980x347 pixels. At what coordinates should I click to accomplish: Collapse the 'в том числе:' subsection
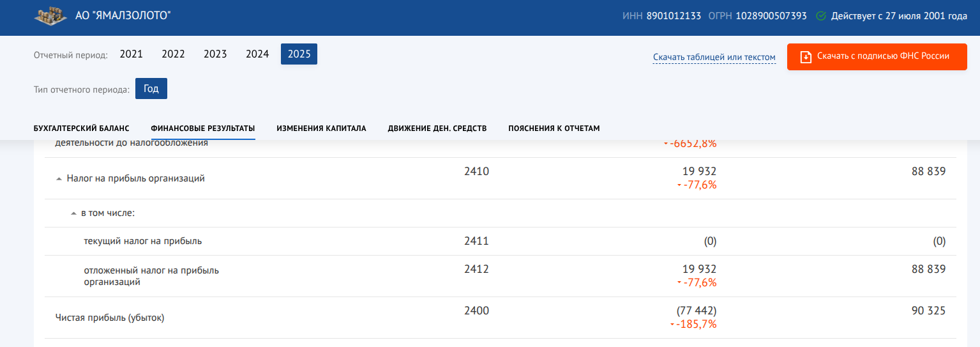(x=73, y=213)
